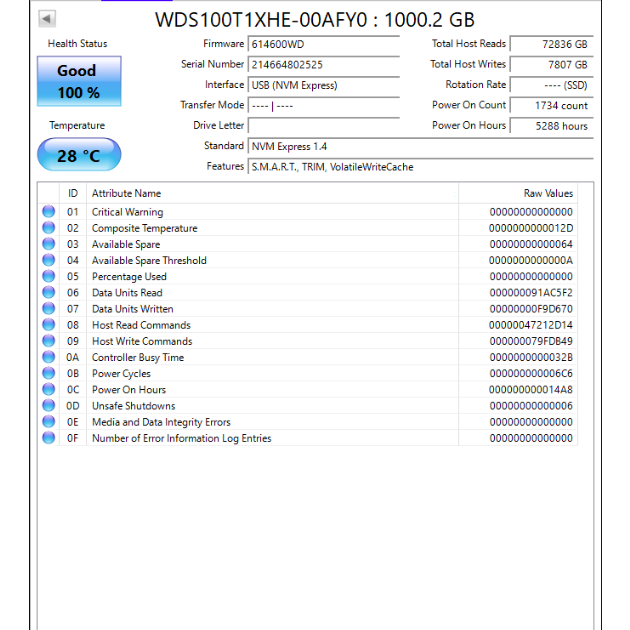Image resolution: width=630 pixels, height=630 pixels.
Task: Select the Critical Warning attribute name
Action: (127, 212)
